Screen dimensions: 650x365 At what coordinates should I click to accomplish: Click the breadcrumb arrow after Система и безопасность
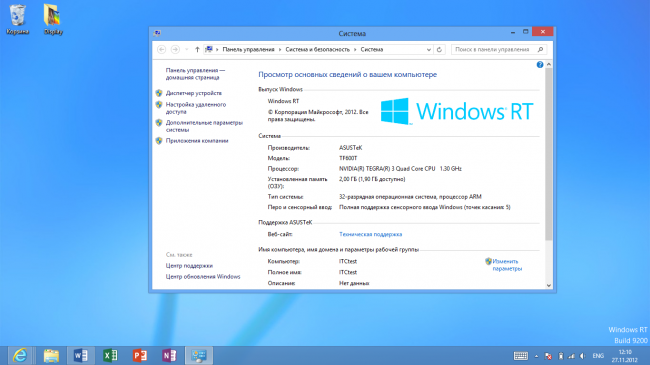pyautogui.click(x=355, y=49)
